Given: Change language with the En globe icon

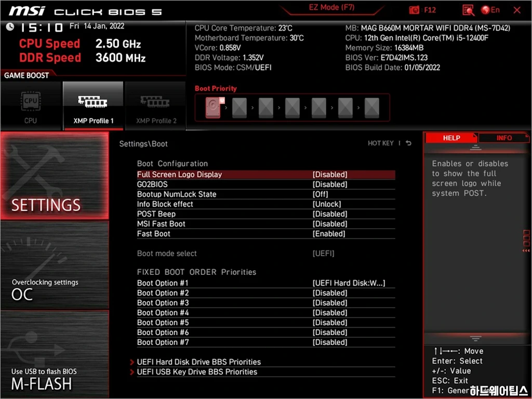Looking at the screenshot, I should [490, 10].
